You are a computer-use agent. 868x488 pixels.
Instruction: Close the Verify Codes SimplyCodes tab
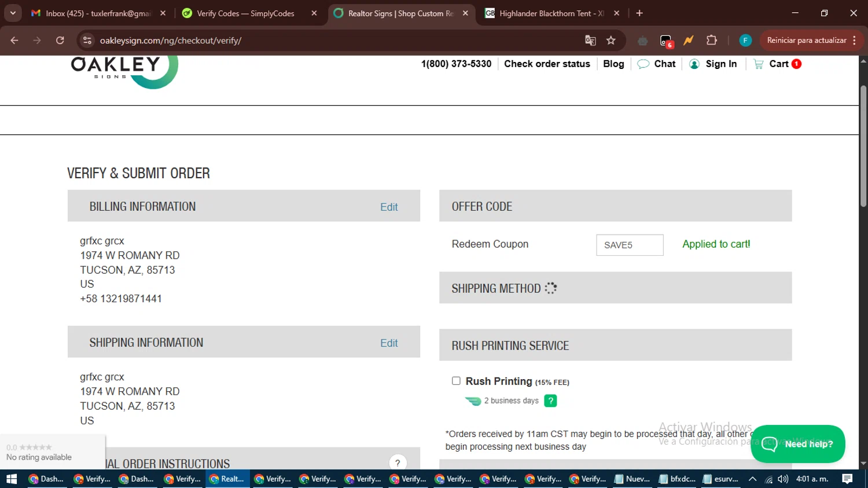point(314,13)
